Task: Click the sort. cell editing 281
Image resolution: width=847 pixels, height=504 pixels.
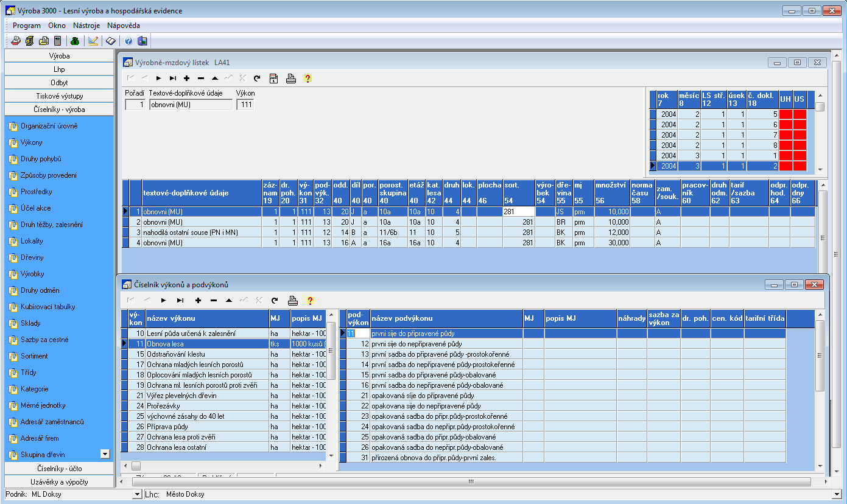Action: click(519, 211)
